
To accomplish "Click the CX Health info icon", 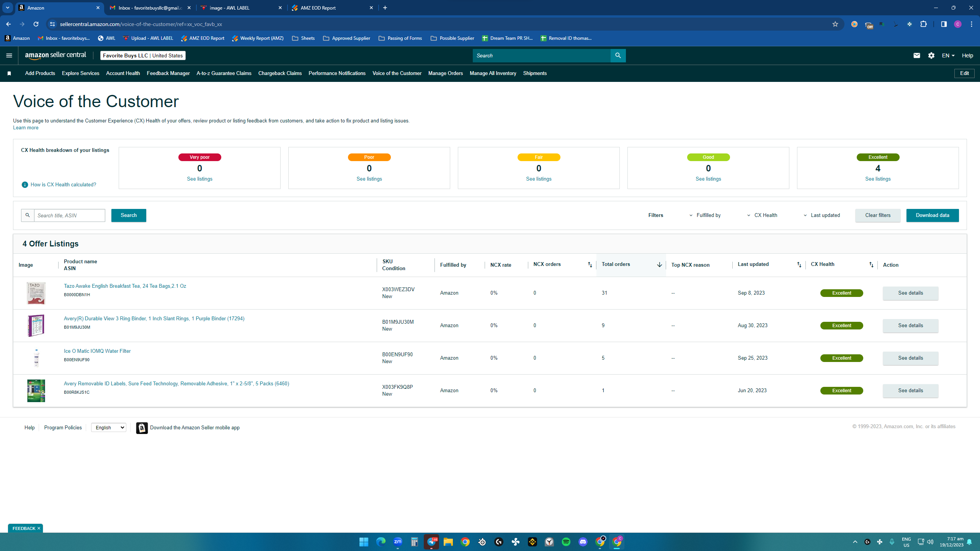I will click(25, 185).
